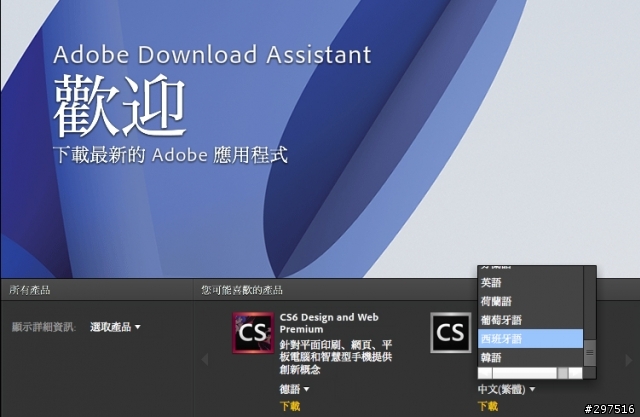Click the 顯示詳細資訊 label

(x=44, y=327)
